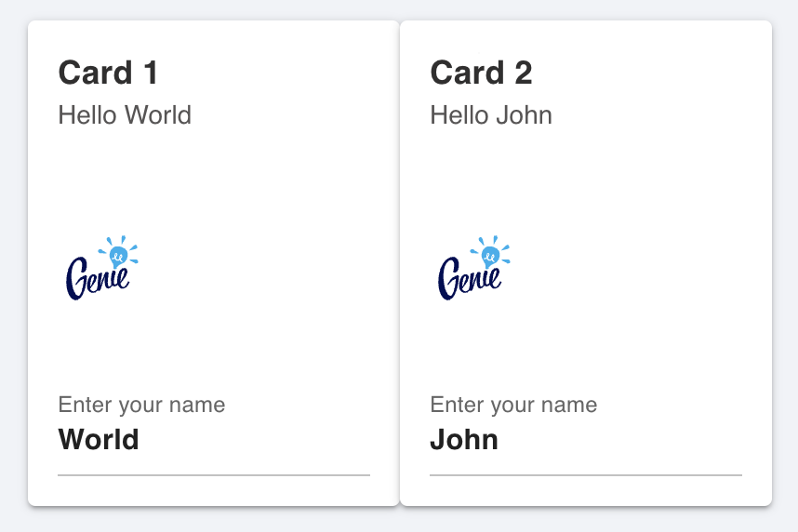
Task: Click empty space right of Card 2 logo
Action: point(627,268)
